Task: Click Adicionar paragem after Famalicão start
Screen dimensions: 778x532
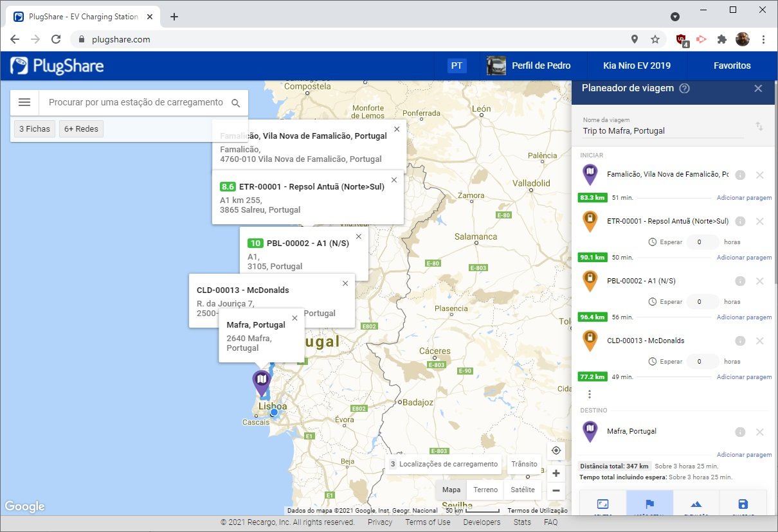Action: (x=744, y=198)
